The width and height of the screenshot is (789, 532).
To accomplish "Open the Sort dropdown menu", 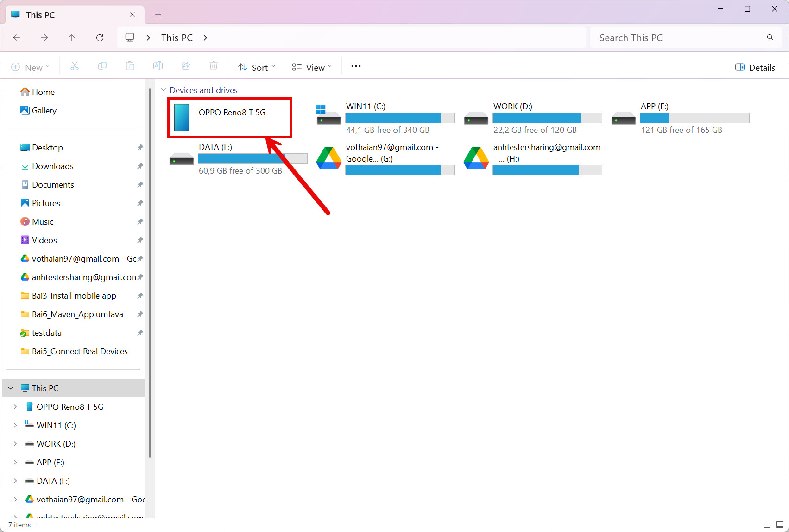I will click(x=257, y=68).
